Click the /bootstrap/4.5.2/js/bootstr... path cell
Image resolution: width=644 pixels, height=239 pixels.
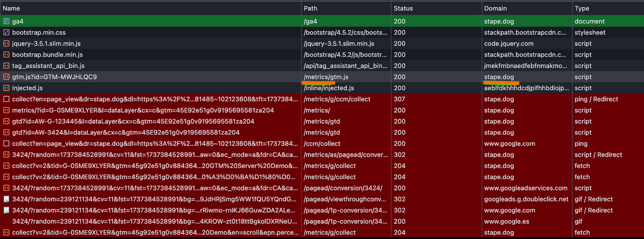[345, 55]
